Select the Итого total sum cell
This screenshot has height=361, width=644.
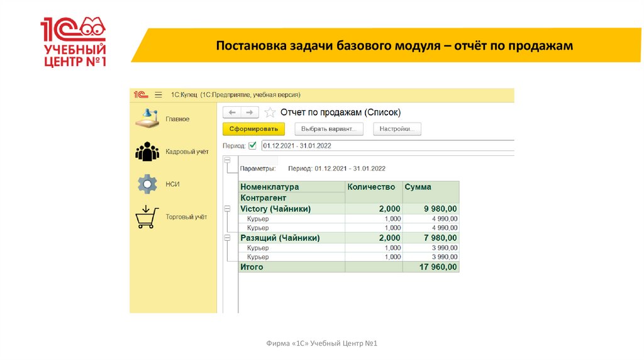click(431, 267)
